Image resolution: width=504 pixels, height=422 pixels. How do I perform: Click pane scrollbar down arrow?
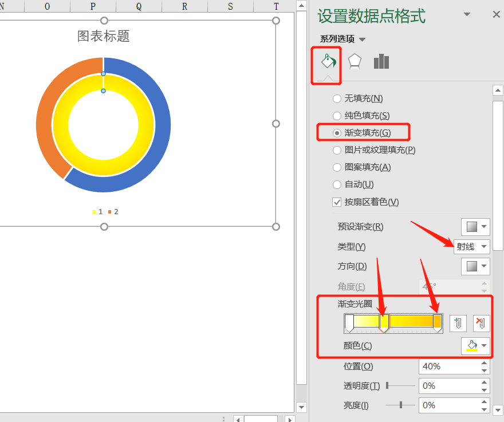(x=498, y=410)
